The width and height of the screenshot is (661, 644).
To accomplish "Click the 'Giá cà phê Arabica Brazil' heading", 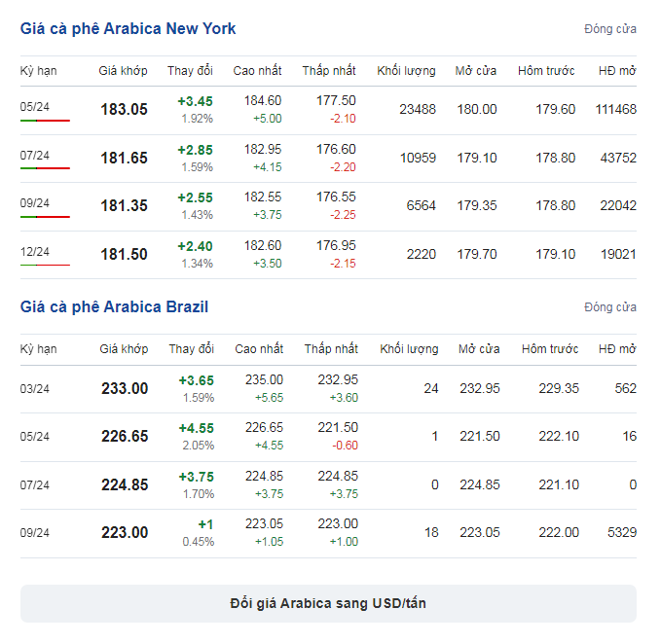I will [x=114, y=307].
